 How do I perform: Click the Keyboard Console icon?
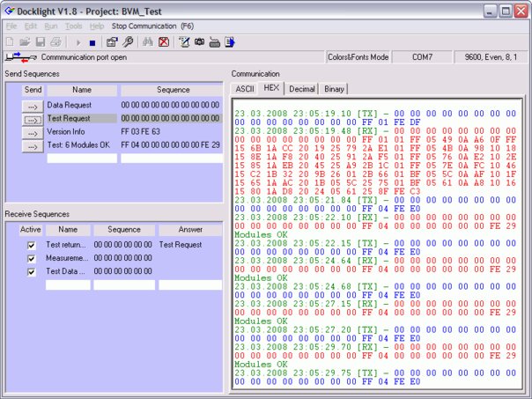click(214, 42)
